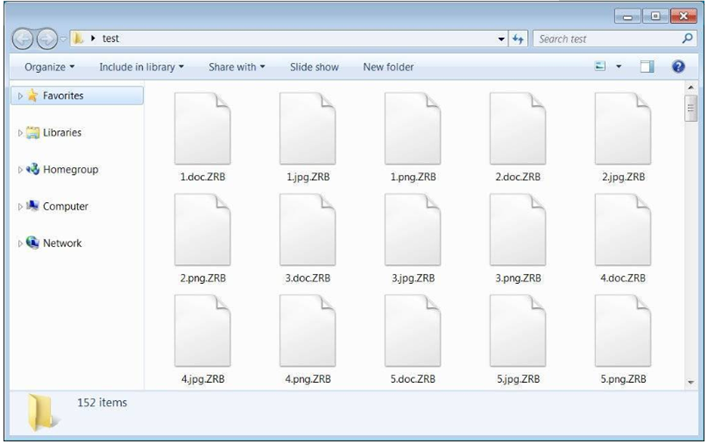Click the search magnifier icon
Screen dimensions: 708x444
(x=687, y=39)
